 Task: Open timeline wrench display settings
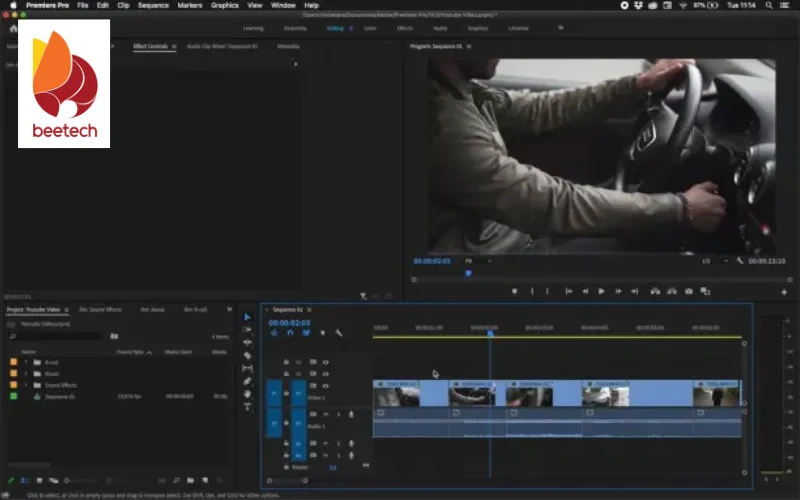point(339,333)
